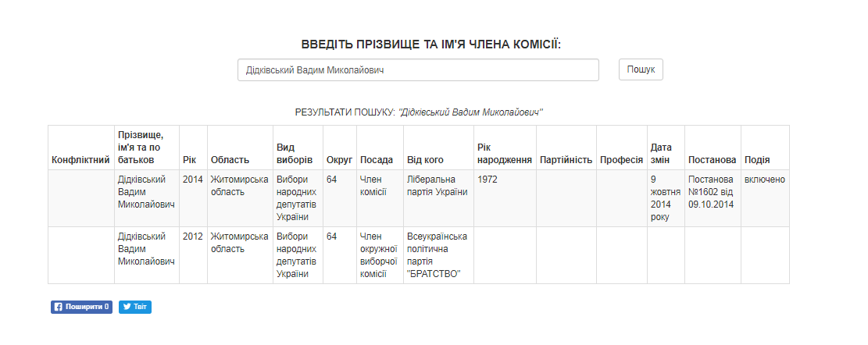Click the Рік народження column header
The height and width of the screenshot is (345, 868).
pyautogui.click(x=501, y=154)
